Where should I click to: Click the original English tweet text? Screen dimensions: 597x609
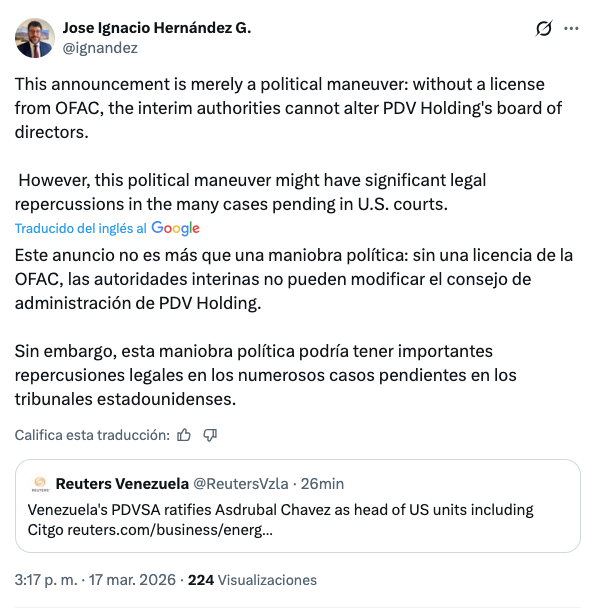tap(288, 144)
